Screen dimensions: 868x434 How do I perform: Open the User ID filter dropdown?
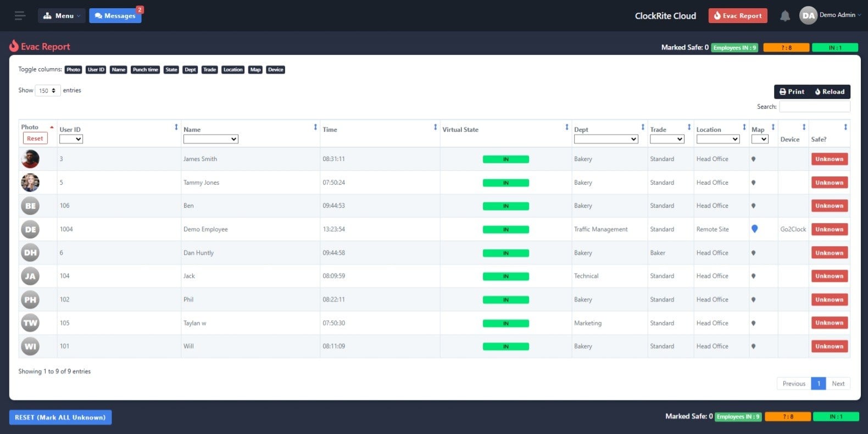tap(71, 140)
